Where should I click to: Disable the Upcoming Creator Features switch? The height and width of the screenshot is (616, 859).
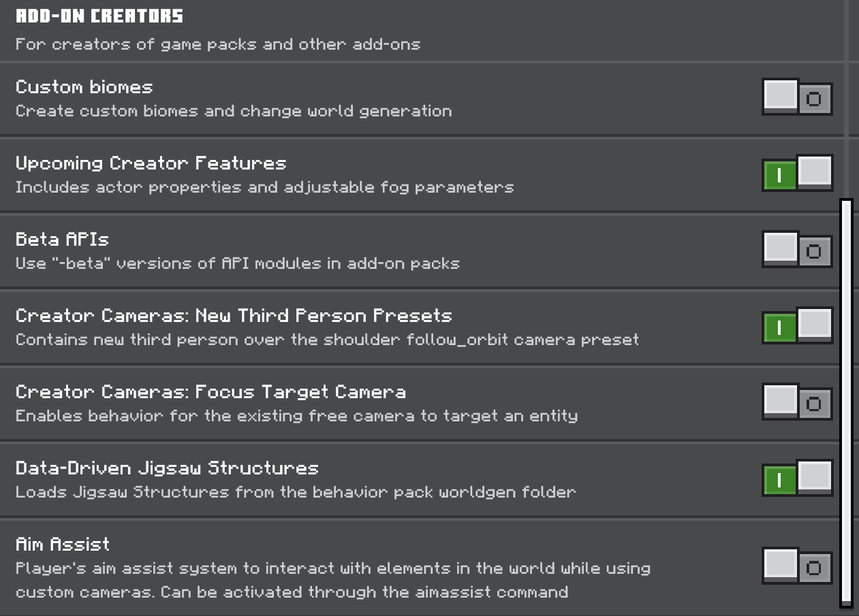point(797,172)
